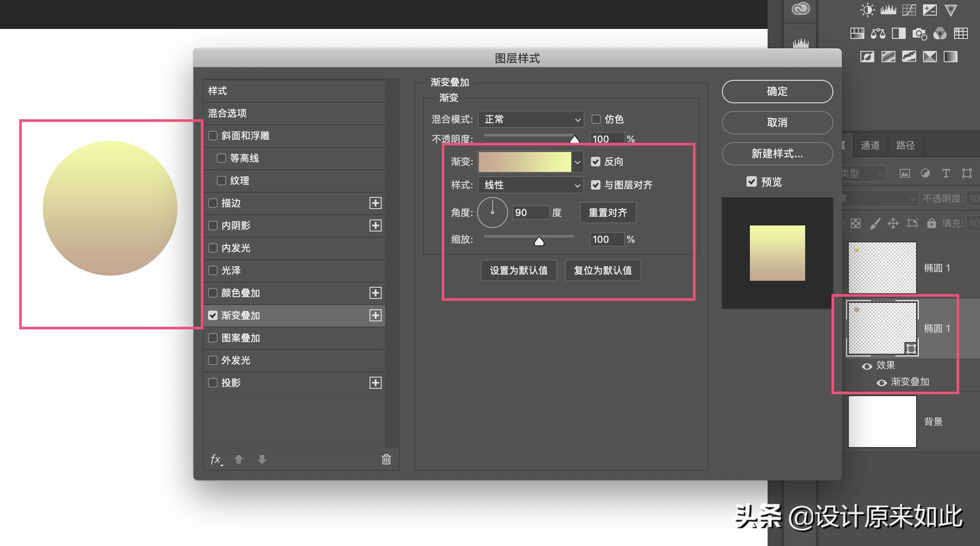Open the 混合模式 blend mode dropdown

(x=531, y=119)
